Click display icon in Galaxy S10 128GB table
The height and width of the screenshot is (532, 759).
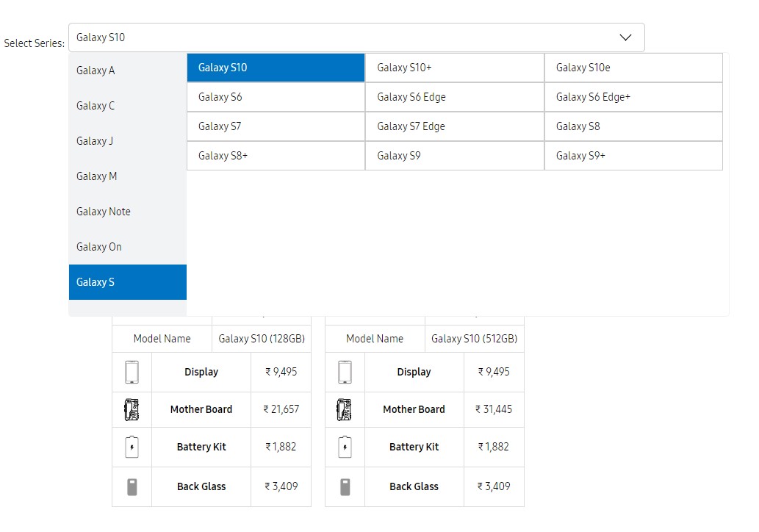pos(132,372)
